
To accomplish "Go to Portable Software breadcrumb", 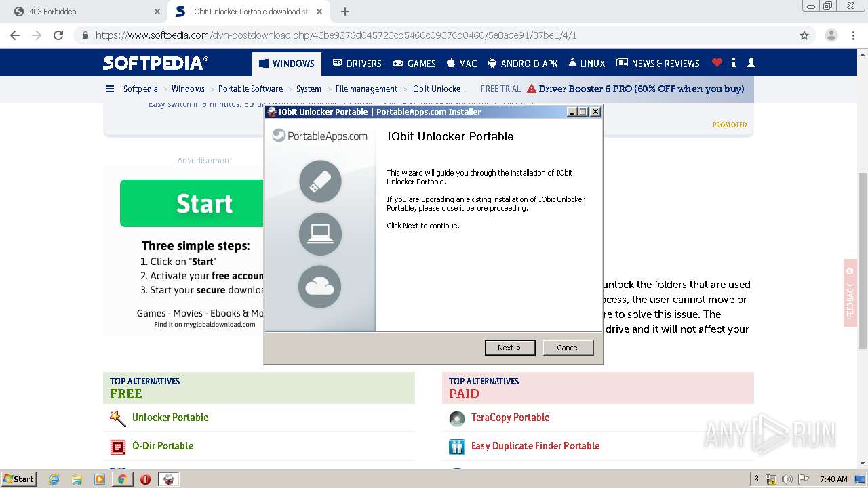I will [250, 89].
